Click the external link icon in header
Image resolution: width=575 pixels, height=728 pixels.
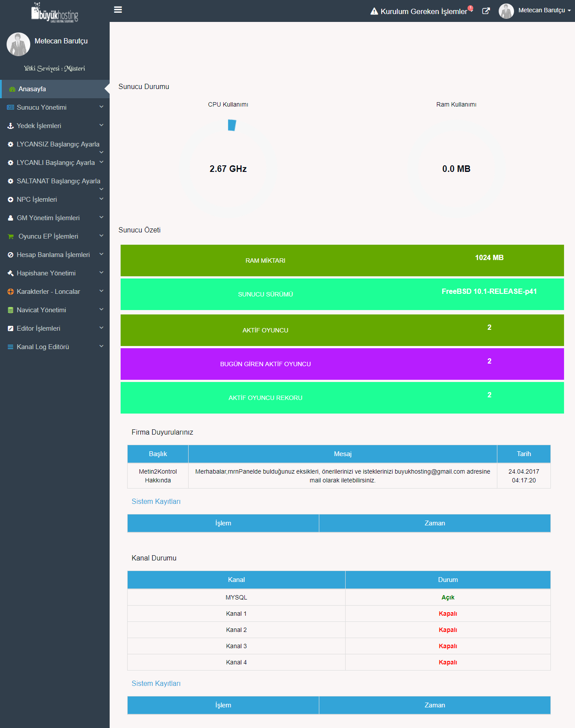tap(486, 11)
